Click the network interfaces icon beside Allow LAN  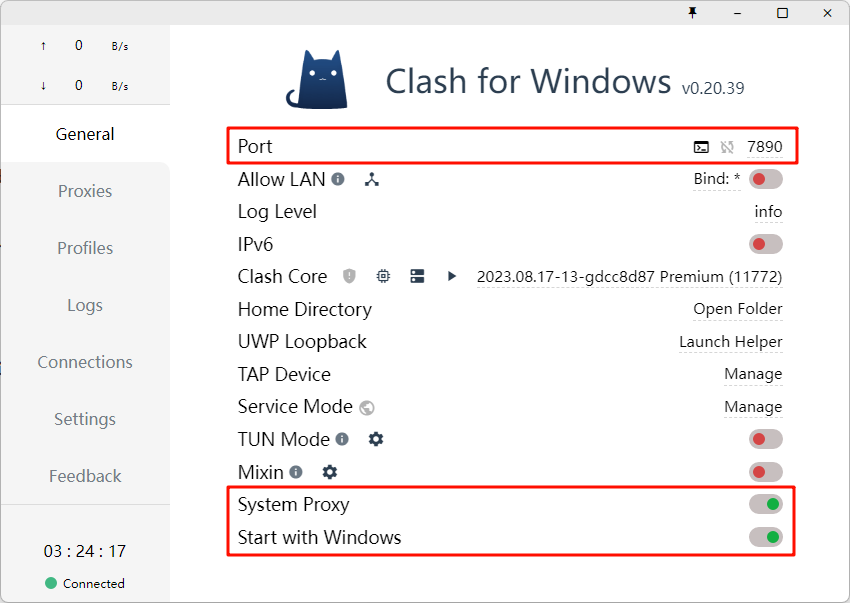372,180
